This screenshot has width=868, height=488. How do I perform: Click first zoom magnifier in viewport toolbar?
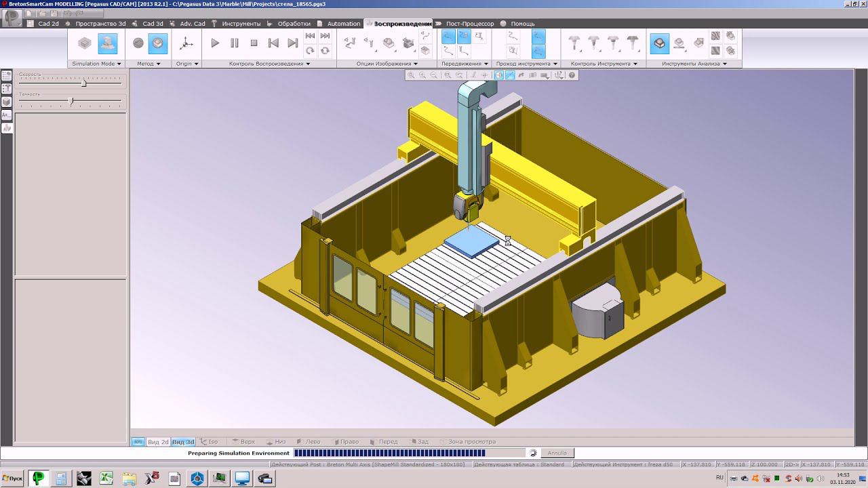click(411, 75)
